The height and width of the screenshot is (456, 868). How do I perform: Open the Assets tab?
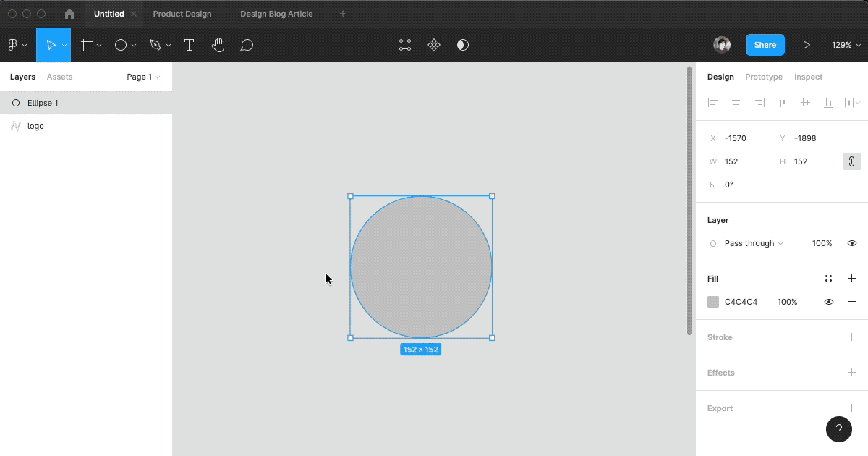pyautogui.click(x=59, y=77)
